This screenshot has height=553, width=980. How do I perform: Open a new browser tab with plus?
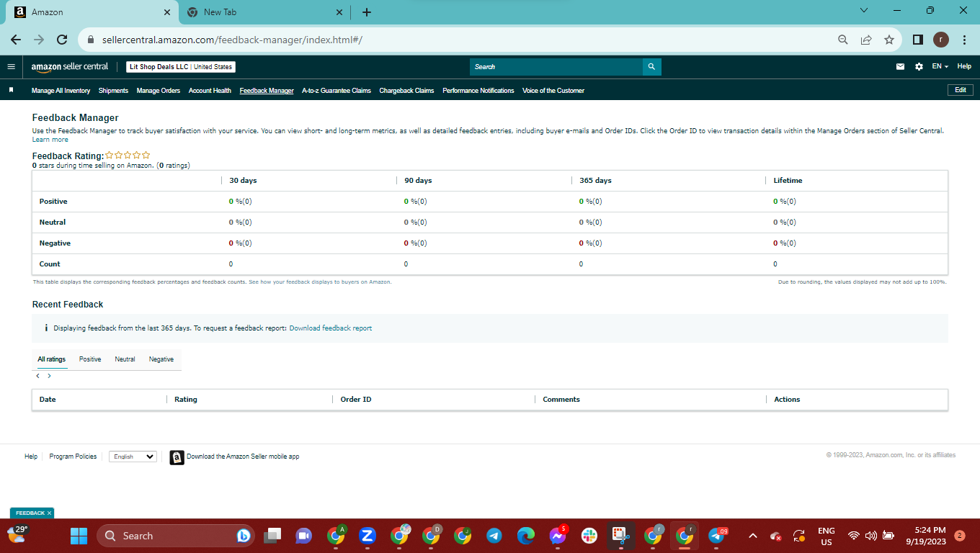tap(367, 12)
